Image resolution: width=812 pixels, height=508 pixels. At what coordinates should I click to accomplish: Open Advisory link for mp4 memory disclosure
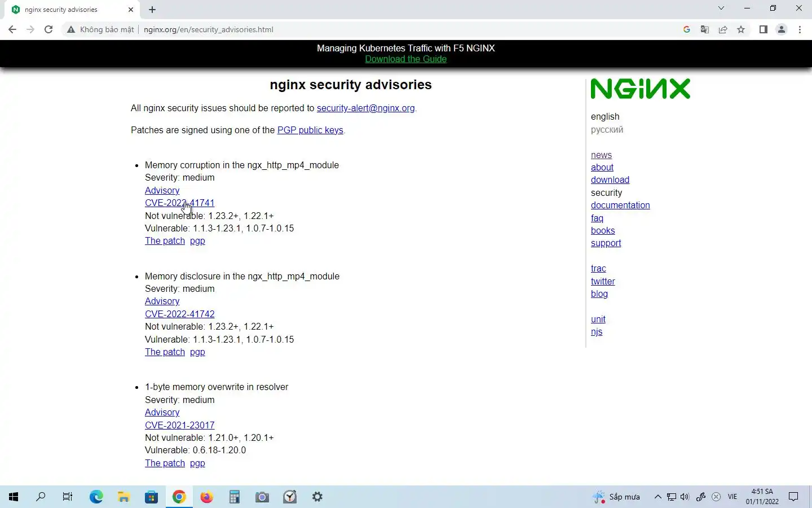[162, 301]
